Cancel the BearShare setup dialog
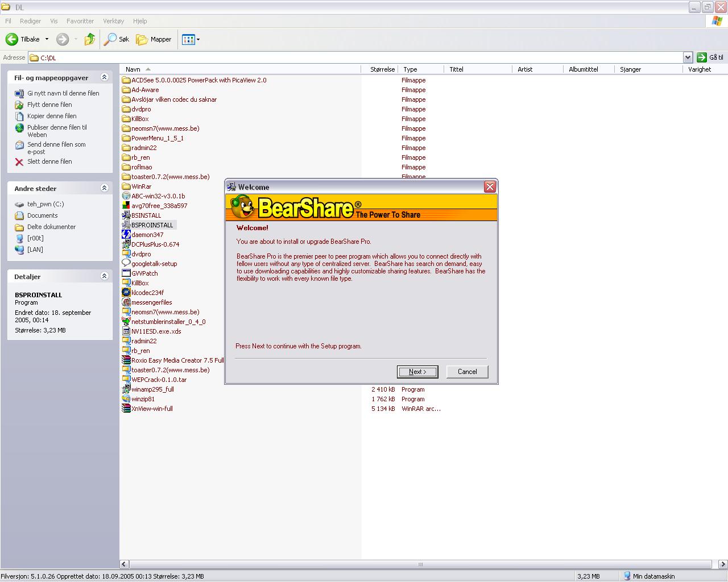Image resolution: width=728 pixels, height=582 pixels. (x=468, y=372)
